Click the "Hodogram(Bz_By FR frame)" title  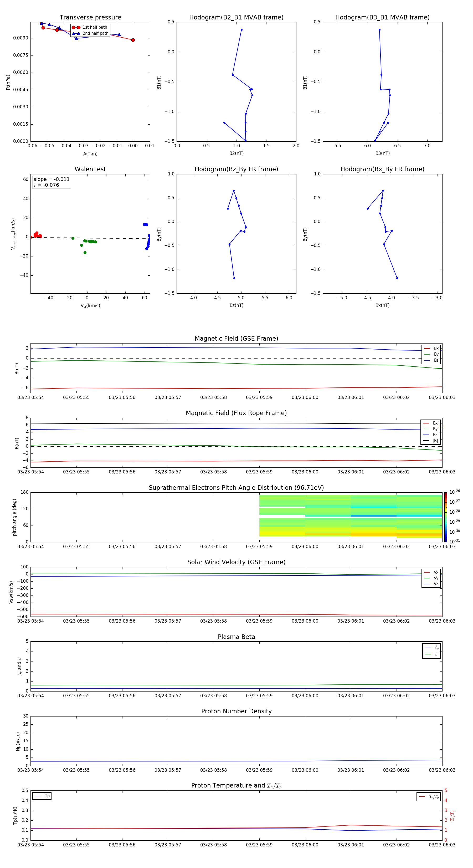[236, 169]
